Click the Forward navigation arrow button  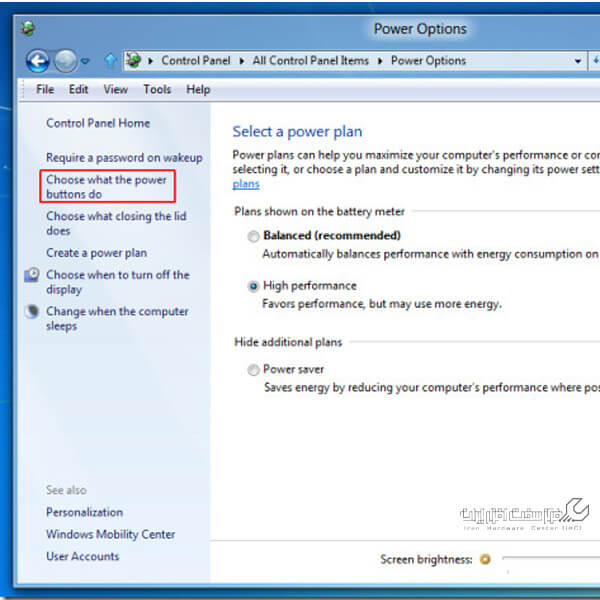65,61
